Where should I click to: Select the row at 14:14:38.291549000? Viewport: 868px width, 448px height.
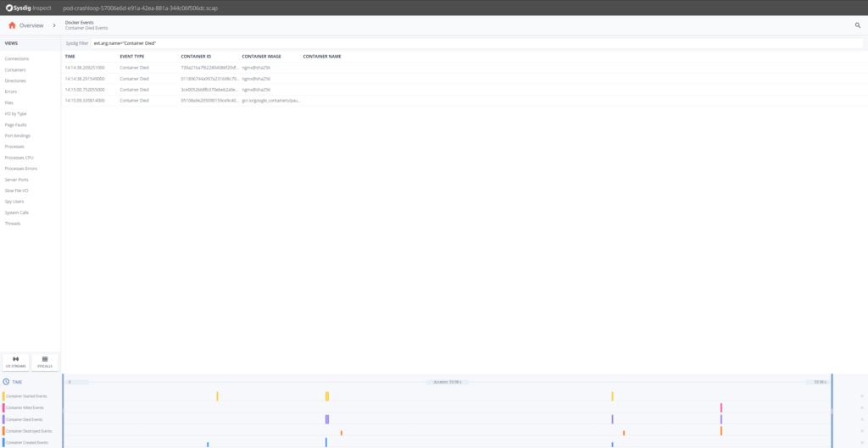[x=464, y=79]
